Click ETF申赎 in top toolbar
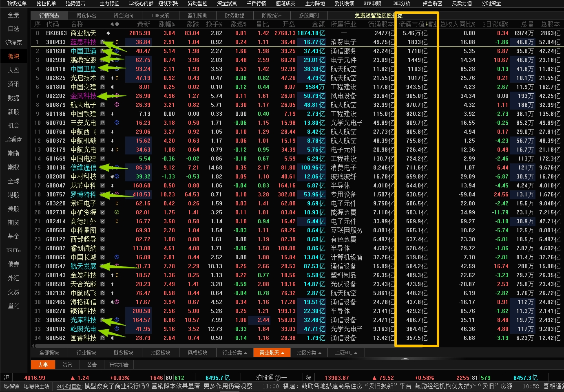This screenshot has width=564, height=392. pos(372,3)
